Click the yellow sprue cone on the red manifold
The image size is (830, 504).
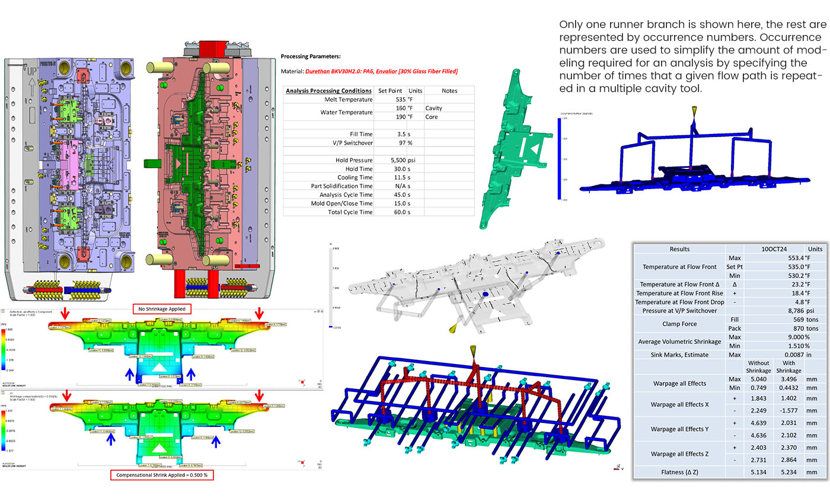coord(473,350)
